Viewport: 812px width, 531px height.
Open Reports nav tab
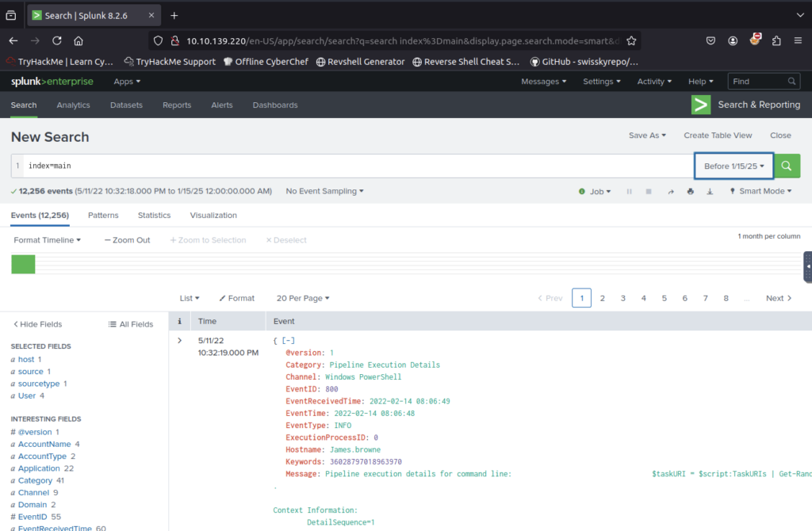[x=177, y=105]
